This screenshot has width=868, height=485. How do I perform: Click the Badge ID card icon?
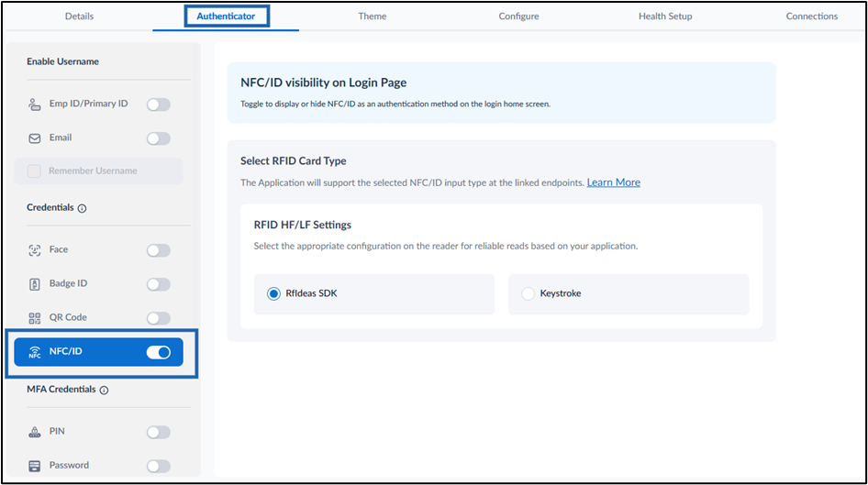pyautogui.click(x=34, y=284)
